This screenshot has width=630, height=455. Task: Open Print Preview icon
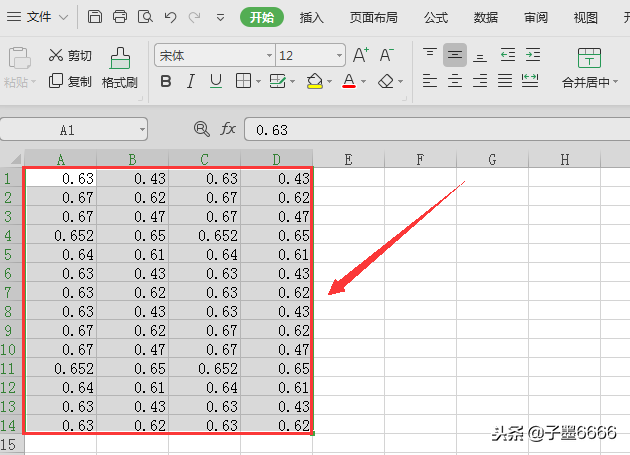pos(145,17)
